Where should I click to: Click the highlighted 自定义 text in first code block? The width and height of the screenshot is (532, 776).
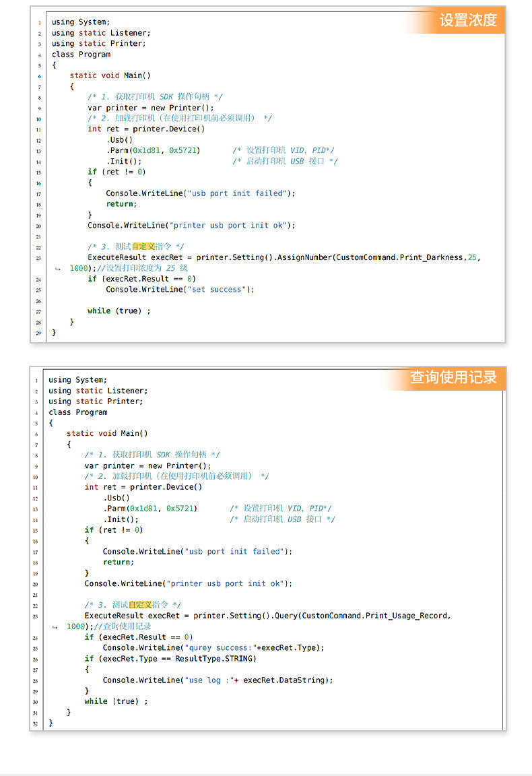143,247
